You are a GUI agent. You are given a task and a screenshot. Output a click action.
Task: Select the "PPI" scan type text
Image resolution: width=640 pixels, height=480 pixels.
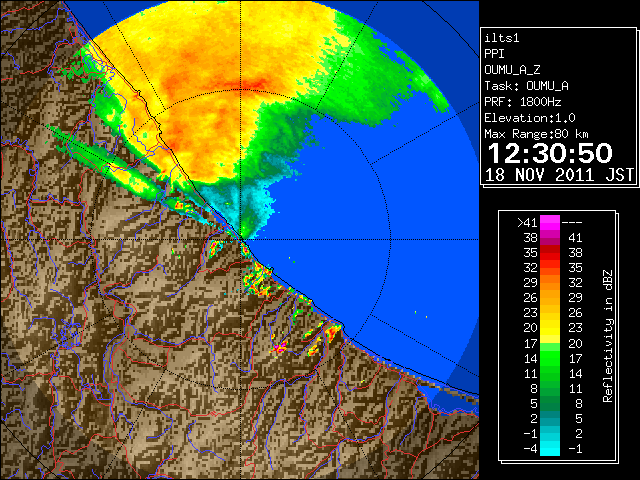tap(494, 54)
